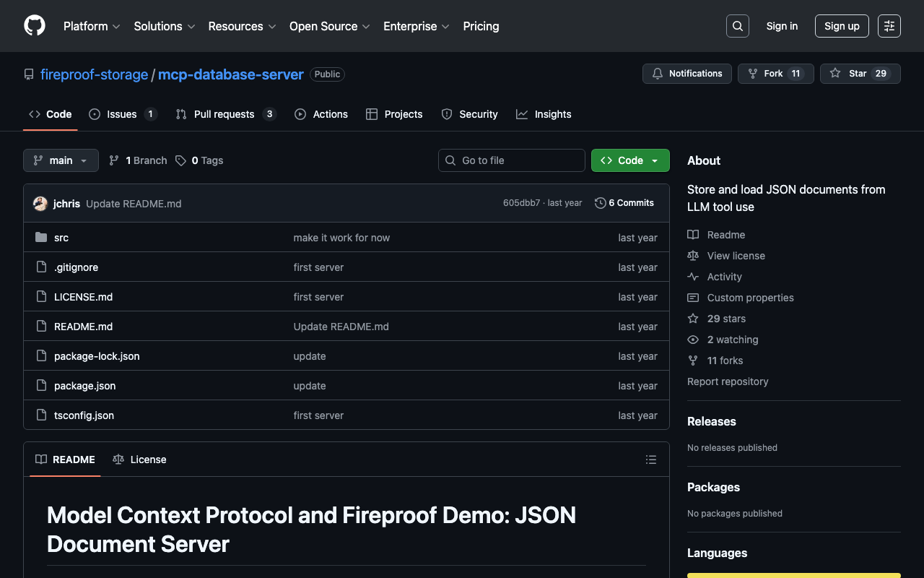Image resolution: width=924 pixels, height=578 pixels.
Task: Switch to the Issues tab
Action: (122, 114)
